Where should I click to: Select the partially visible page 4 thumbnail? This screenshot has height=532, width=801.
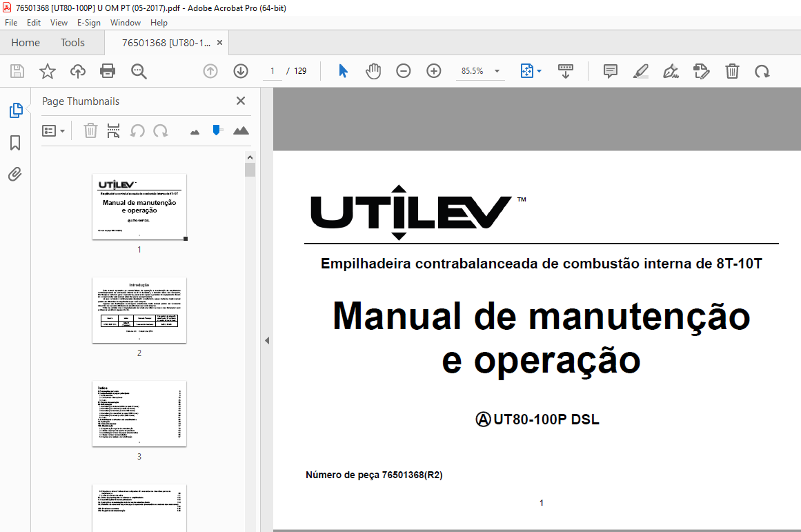coord(139,508)
